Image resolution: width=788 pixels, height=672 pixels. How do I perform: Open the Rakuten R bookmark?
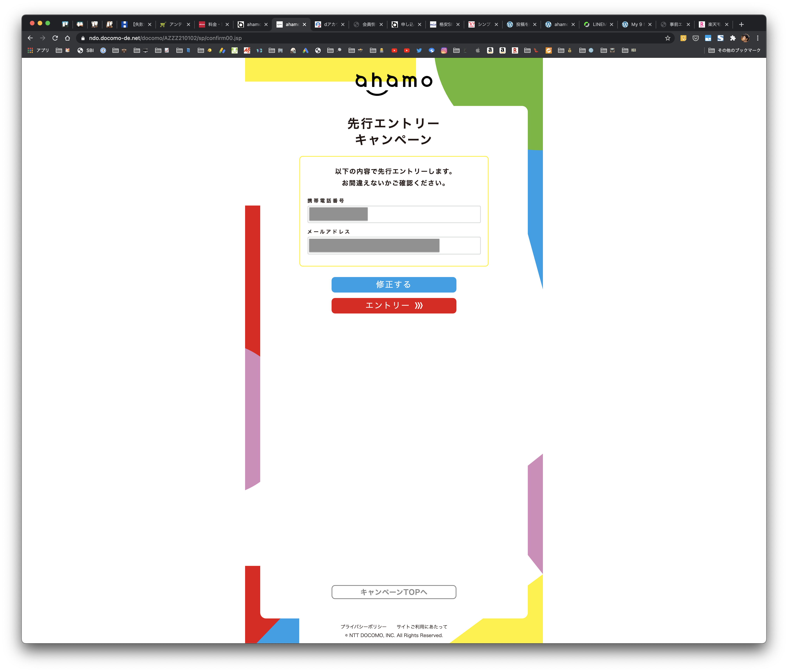coord(515,50)
